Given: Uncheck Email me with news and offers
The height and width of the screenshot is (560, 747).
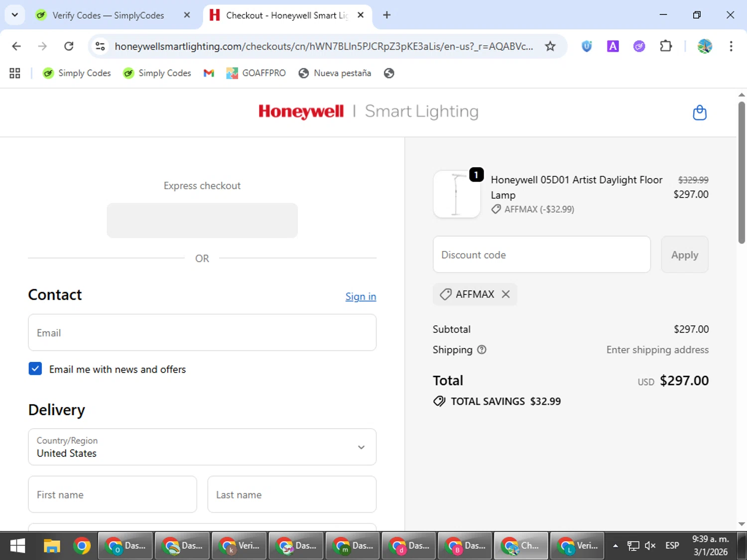Looking at the screenshot, I should coord(35,369).
